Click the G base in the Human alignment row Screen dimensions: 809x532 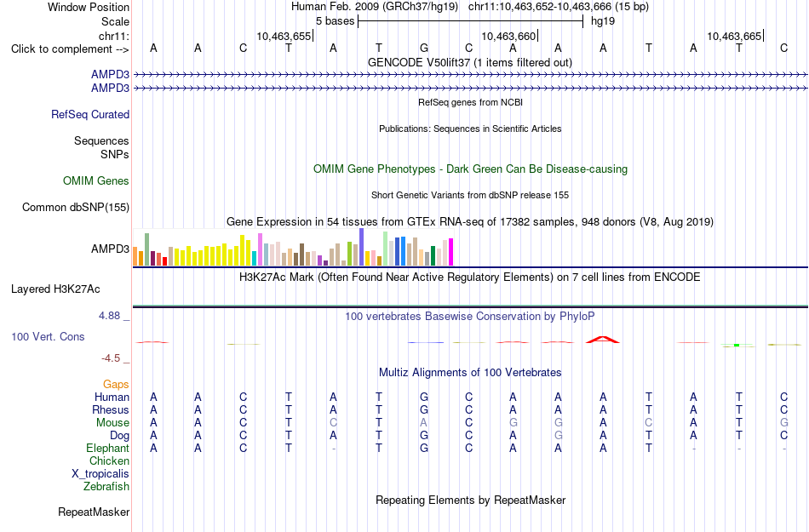click(x=423, y=397)
